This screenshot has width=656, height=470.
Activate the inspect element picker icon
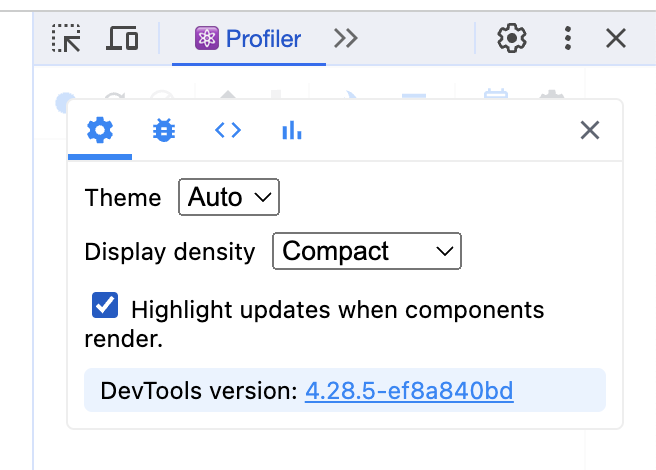[66, 38]
